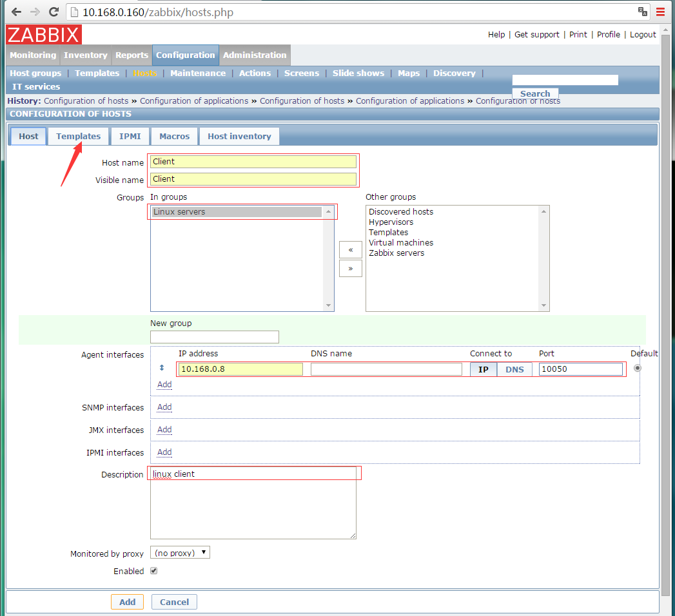Open the Profile link

[609, 34]
